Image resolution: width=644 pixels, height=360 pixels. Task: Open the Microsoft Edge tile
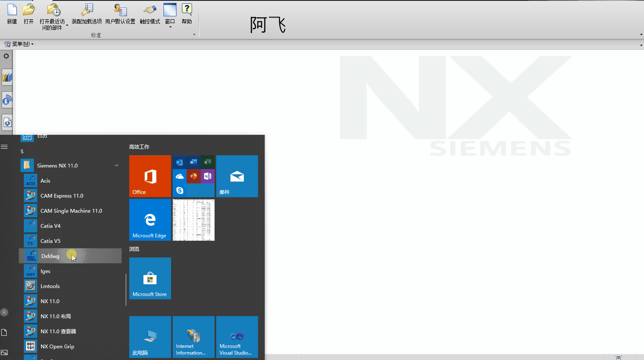tap(150, 220)
